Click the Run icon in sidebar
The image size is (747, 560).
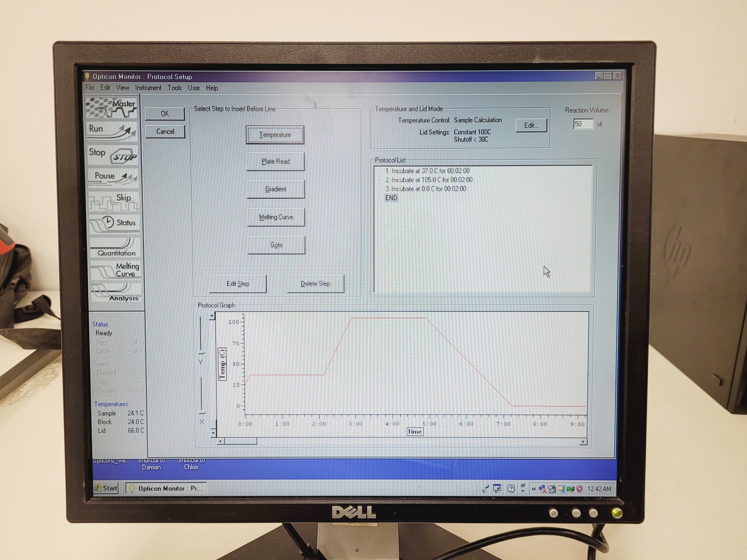coord(112,131)
